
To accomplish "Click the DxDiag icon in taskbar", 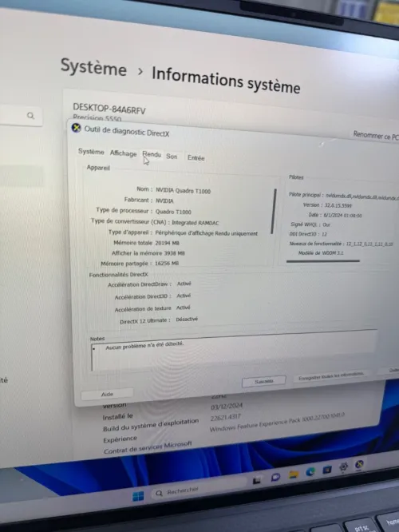I will pos(359,464).
